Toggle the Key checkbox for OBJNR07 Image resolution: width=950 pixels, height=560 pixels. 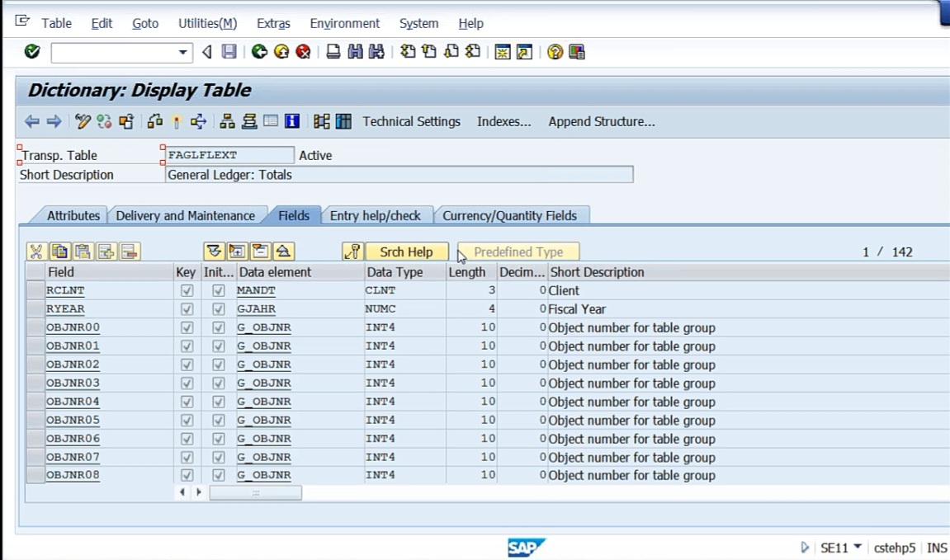point(187,457)
